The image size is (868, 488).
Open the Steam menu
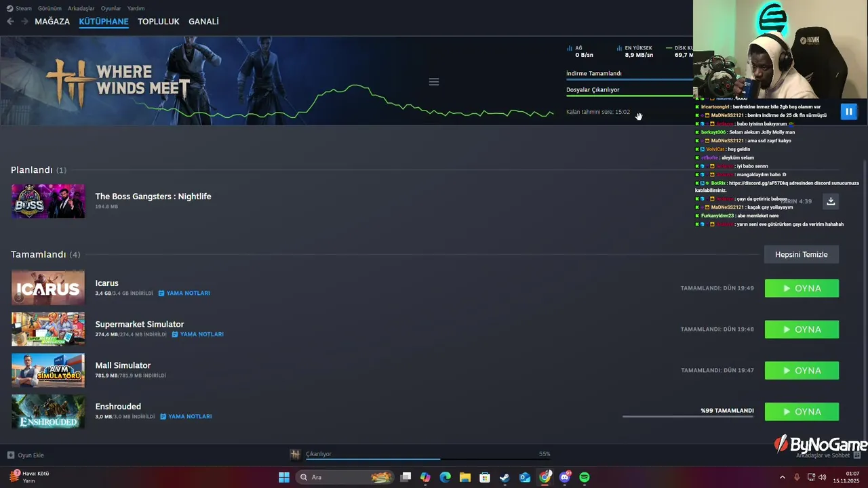pyautogui.click(x=20, y=8)
